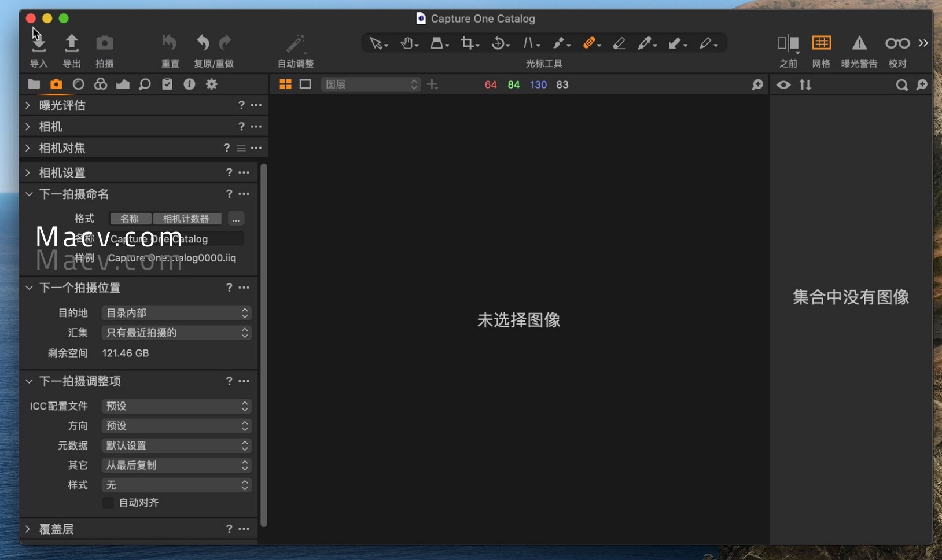This screenshot has width=942, height=560.
Task: Select the pointer cursor tool
Action: (378, 43)
